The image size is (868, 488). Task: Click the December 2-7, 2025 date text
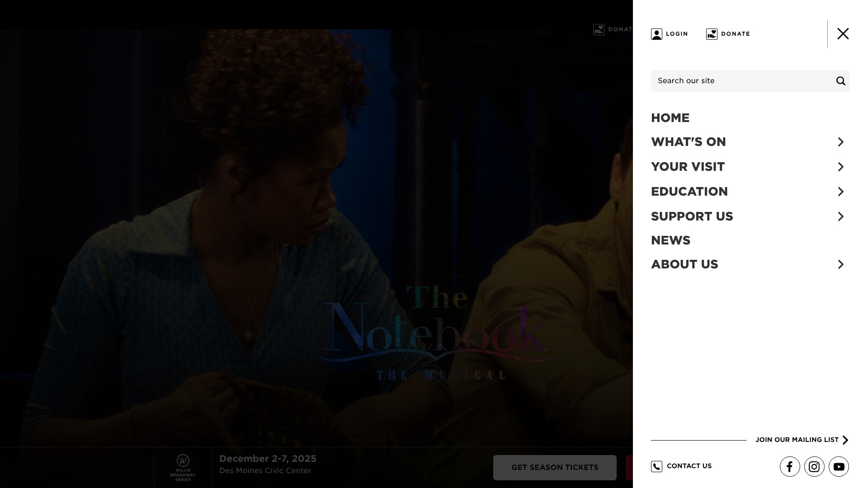tap(268, 459)
